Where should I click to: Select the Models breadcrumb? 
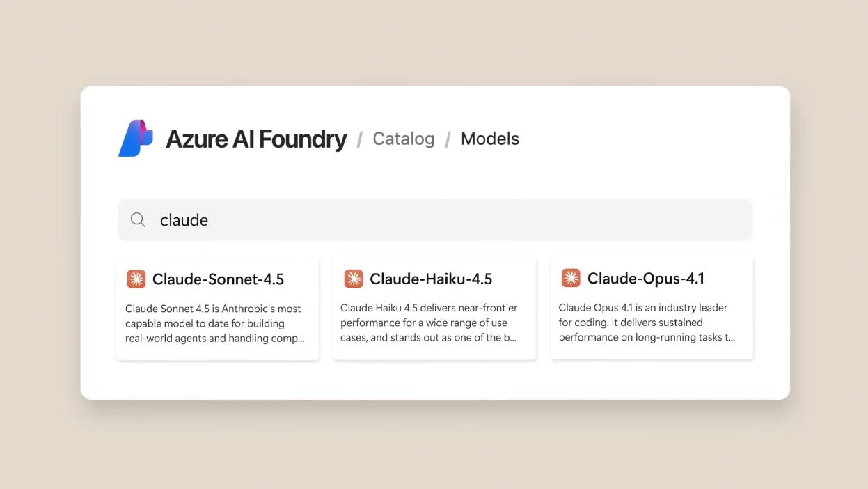[490, 139]
